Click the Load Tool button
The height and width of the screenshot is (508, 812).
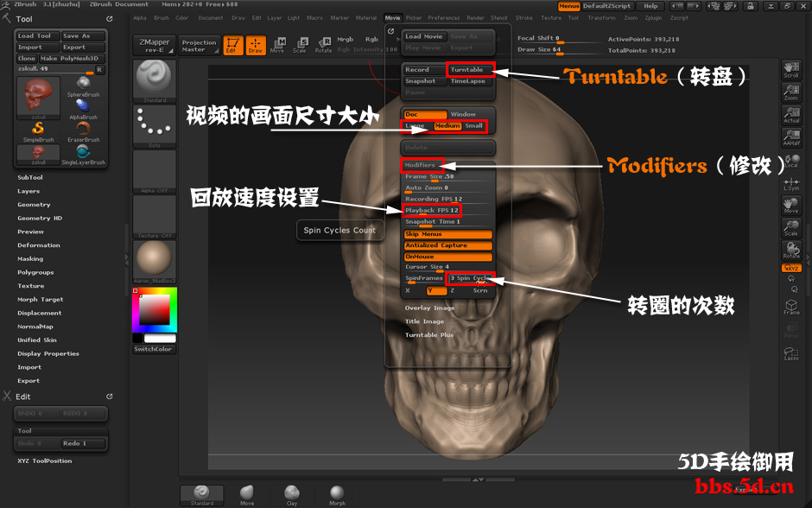pos(37,35)
